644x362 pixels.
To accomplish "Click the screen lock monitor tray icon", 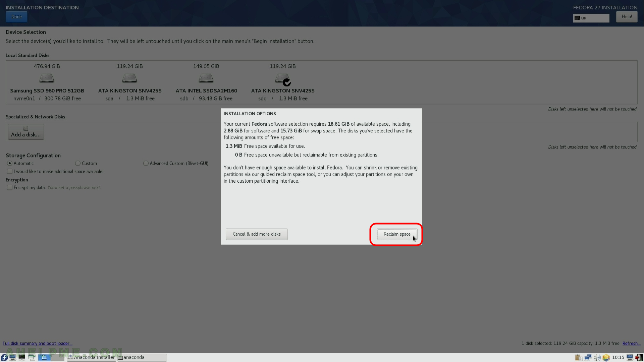I will click(630, 358).
